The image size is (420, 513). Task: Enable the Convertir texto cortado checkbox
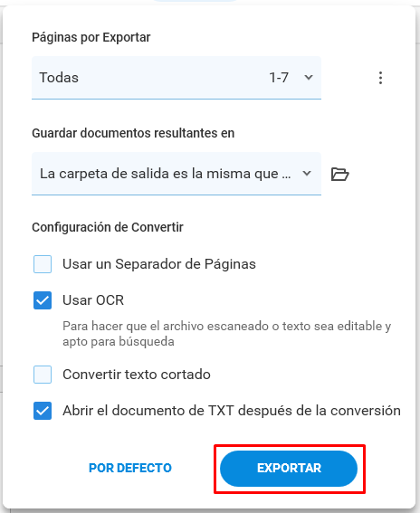pyautogui.click(x=43, y=375)
